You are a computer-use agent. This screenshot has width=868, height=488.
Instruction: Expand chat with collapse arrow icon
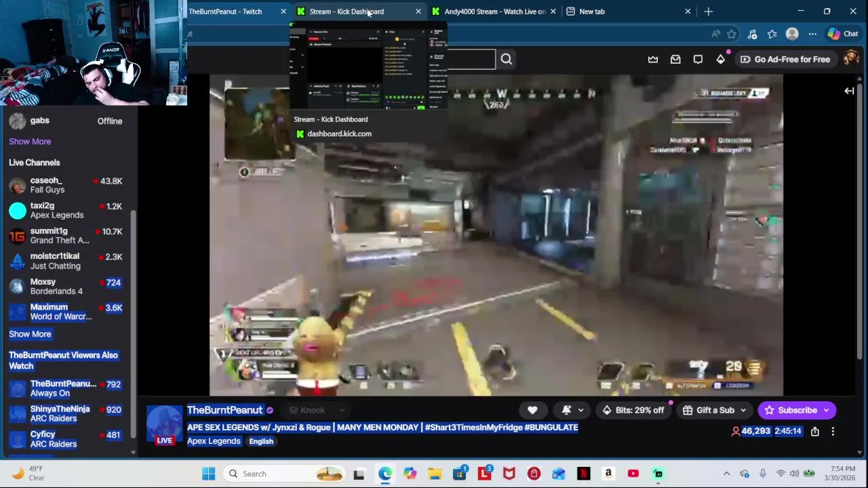(849, 91)
